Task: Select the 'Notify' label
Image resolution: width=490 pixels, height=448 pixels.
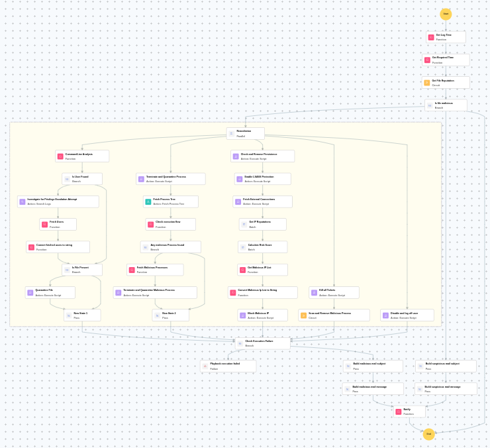Action: pos(407,409)
